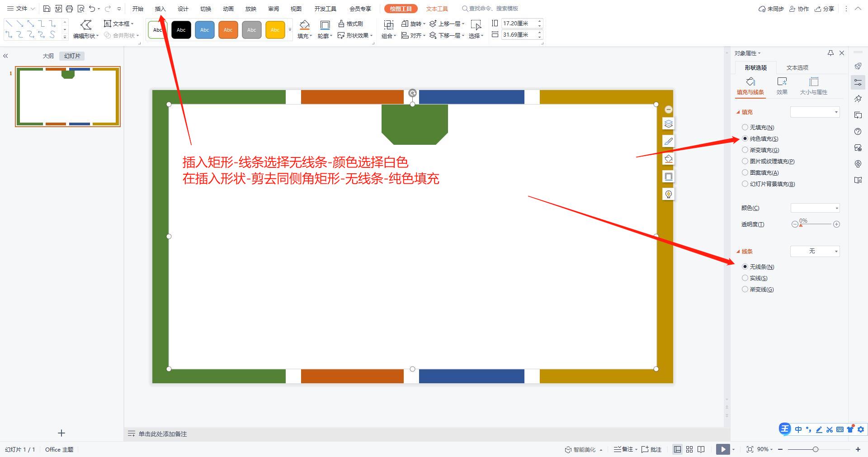Switch to 文本选项 tab in panel
Viewport: 868px width, 457px height.
coord(797,67)
